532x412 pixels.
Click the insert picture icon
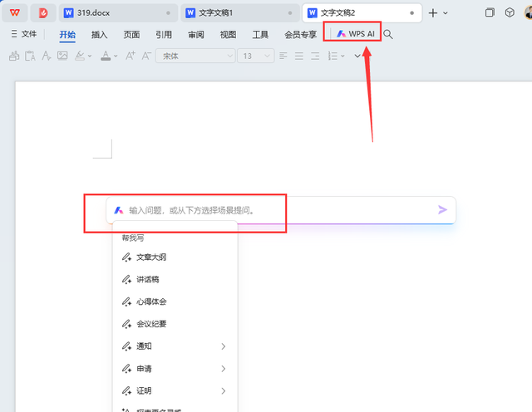(62, 56)
